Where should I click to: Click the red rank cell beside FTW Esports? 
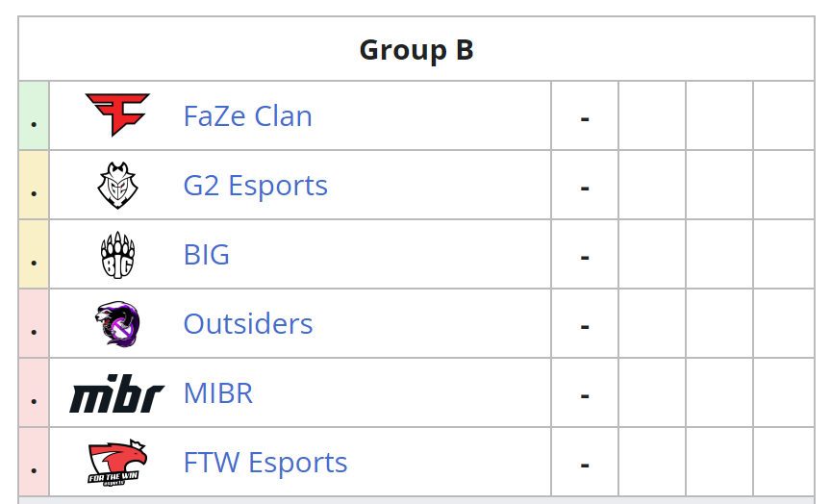point(34,462)
